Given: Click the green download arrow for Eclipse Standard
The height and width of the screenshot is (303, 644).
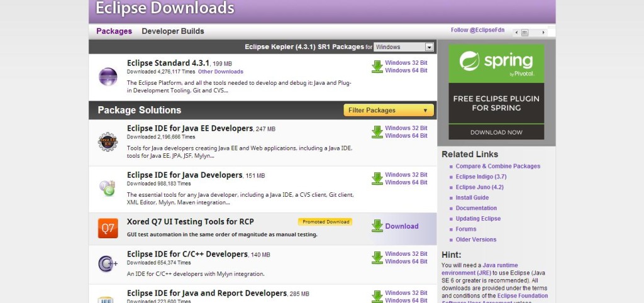Looking at the screenshot, I should pos(377,67).
